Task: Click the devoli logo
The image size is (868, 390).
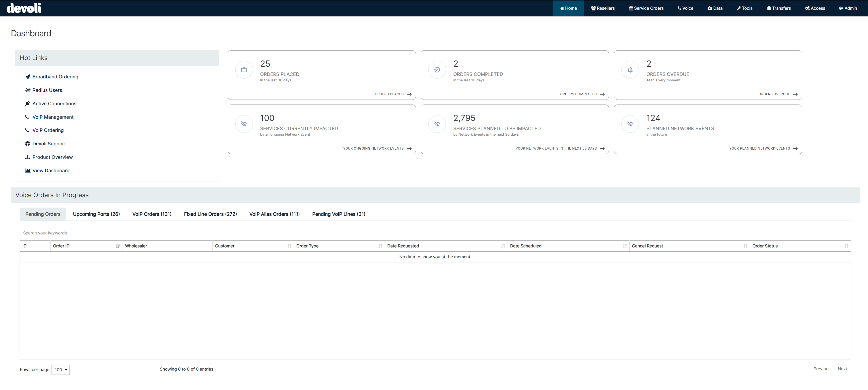Action: tap(24, 8)
